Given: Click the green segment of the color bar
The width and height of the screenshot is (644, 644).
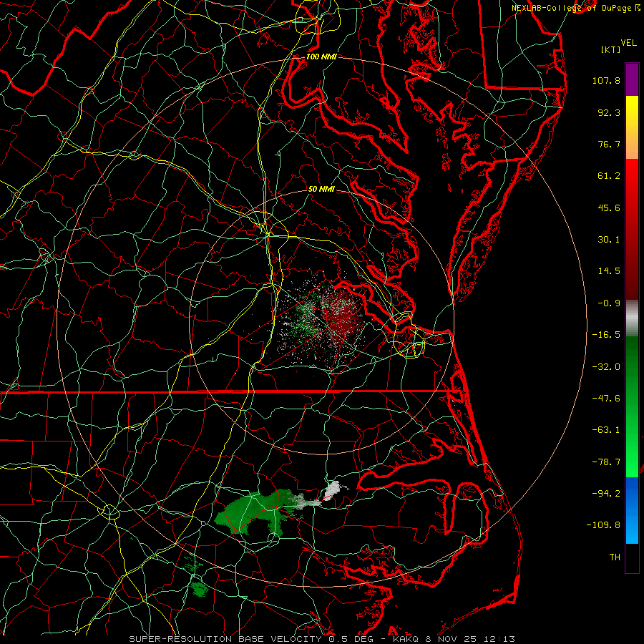Looking at the screenshot, I should click(632, 406).
